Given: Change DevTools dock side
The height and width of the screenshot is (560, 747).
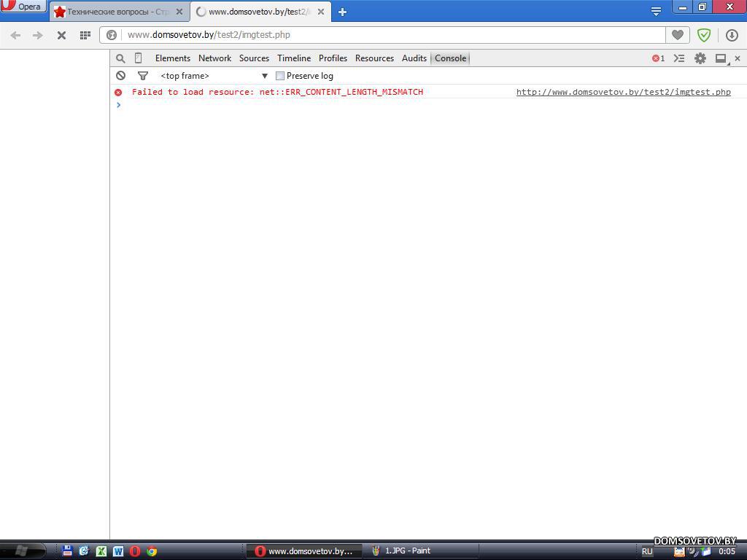Looking at the screenshot, I should click(x=721, y=58).
